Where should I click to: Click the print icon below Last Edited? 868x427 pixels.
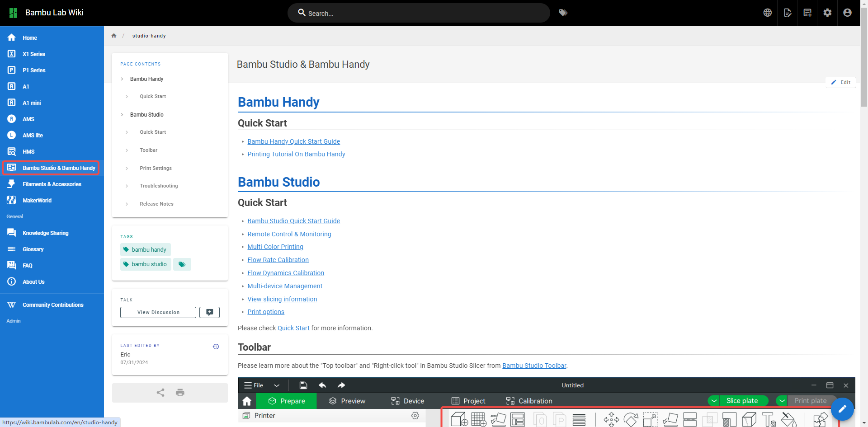coord(180,392)
